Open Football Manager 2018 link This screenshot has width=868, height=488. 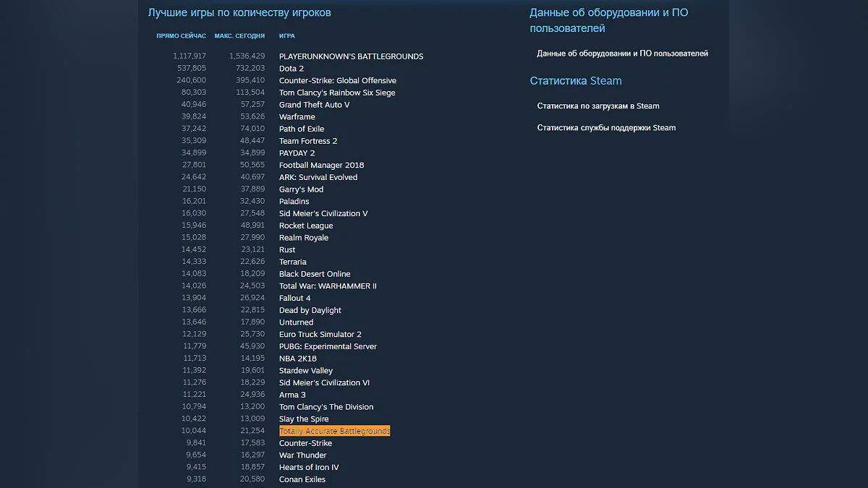pyautogui.click(x=322, y=165)
